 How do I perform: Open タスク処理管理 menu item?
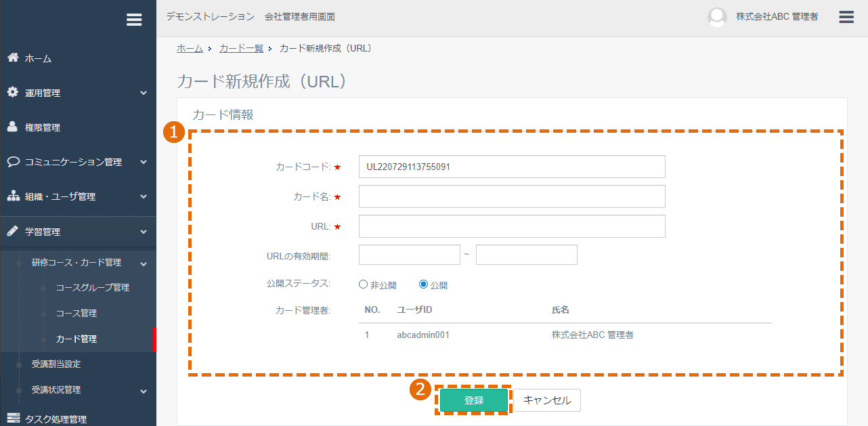tap(56, 419)
